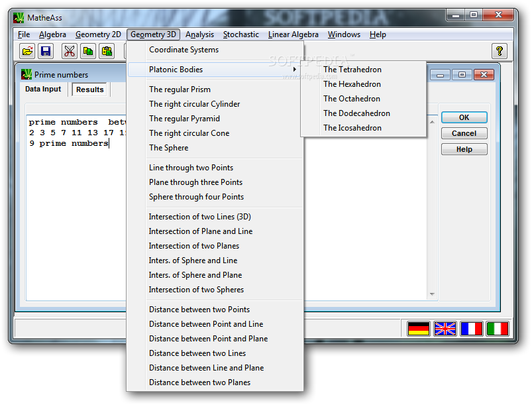
Task: Open the Help menu
Action: (378, 34)
